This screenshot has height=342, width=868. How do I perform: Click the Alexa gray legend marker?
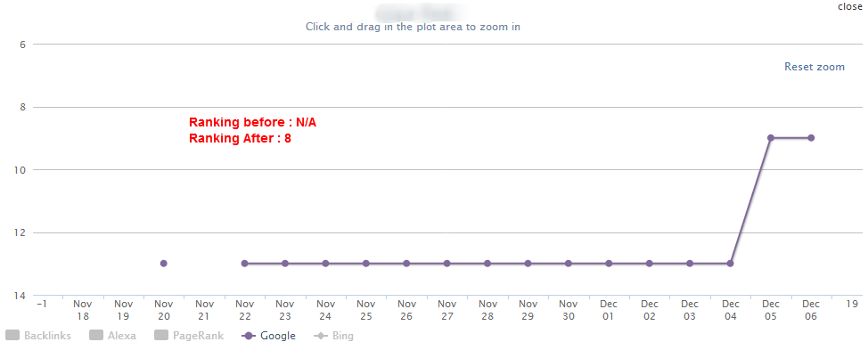coord(96,336)
